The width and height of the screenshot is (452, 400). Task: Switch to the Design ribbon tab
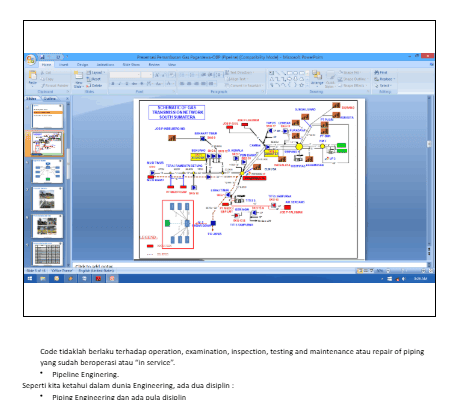82,64
